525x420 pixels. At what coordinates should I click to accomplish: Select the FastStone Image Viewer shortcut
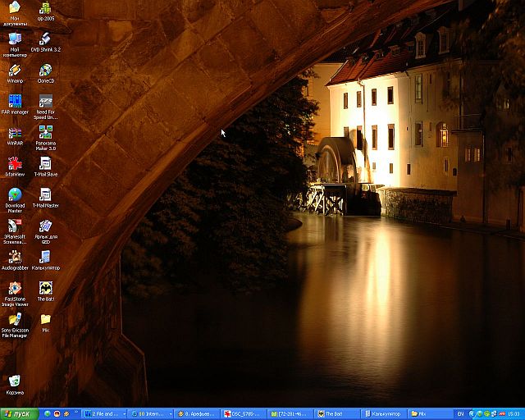(15, 294)
